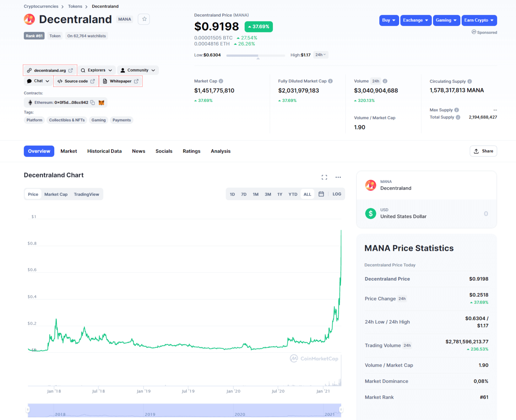Click the Volume 24h info icon
Screen dimensions: 516x420
(385, 81)
